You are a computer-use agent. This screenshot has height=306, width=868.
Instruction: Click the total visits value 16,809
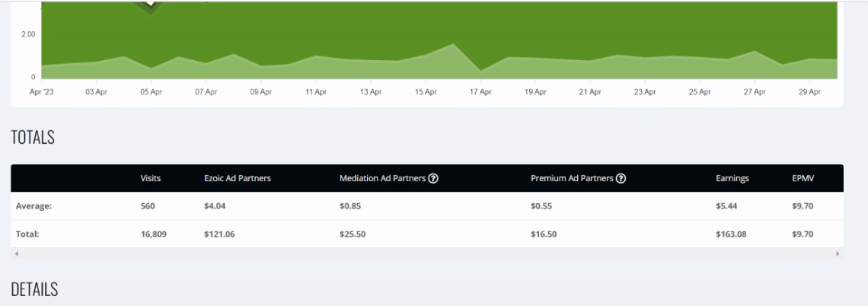153,234
